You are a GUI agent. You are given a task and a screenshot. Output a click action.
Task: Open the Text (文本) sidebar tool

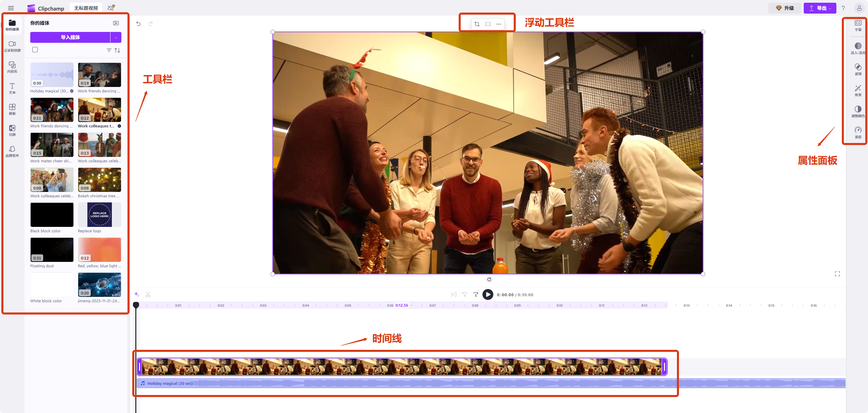pos(12,88)
